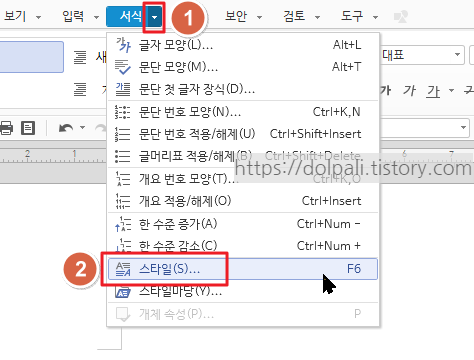The height and width of the screenshot is (360, 474).
Task: Expand the 서식 menu dropdown arrow
Action: coord(154,17)
